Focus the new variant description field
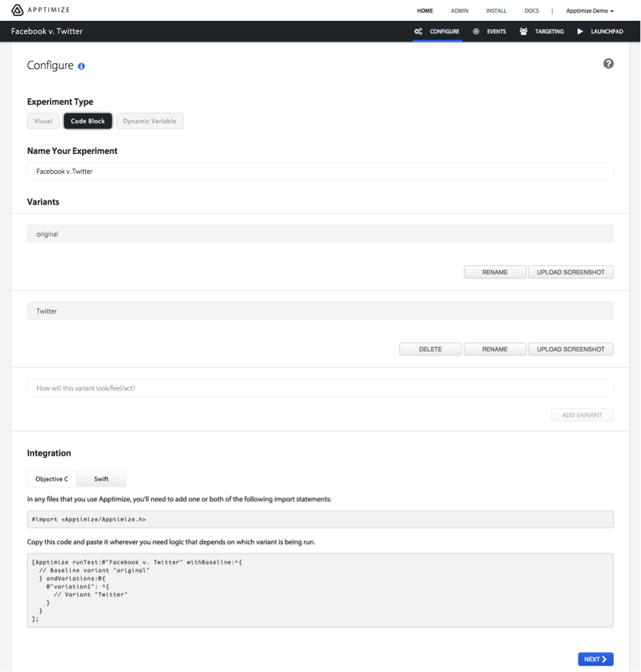This screenshot has width=641, height=672. tap(320, 388)
